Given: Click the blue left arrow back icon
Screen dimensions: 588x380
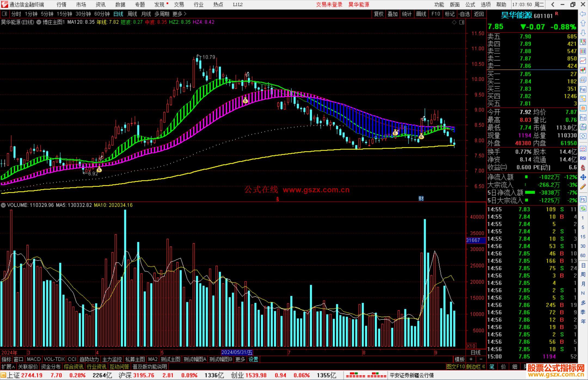Looking at the screenshot, I should [583, 14].
